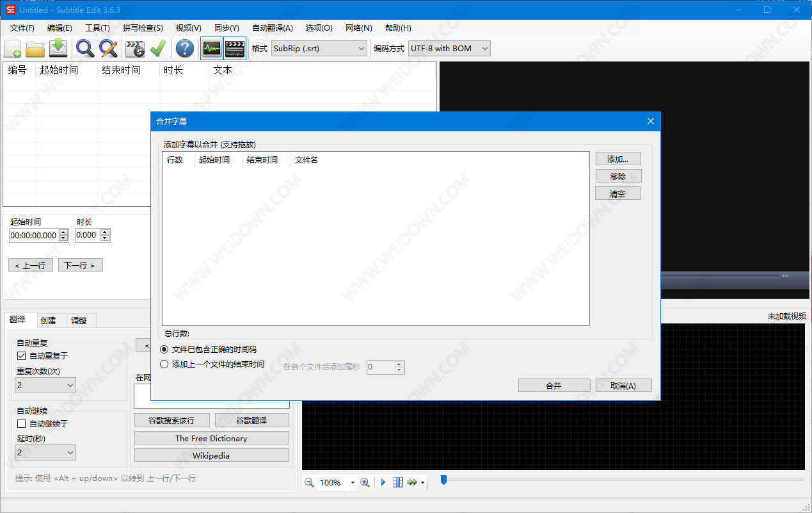Select 添加上一个文件的结束时间 radio option

tap(164, 364)
